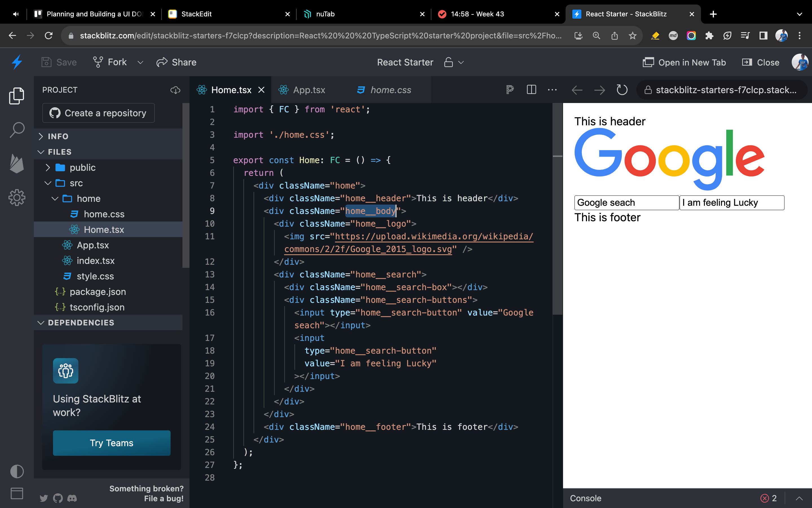This screenshot has width=812, height=508.
Task: Toggle the browser side panel icon
Action: coord(763,36)
